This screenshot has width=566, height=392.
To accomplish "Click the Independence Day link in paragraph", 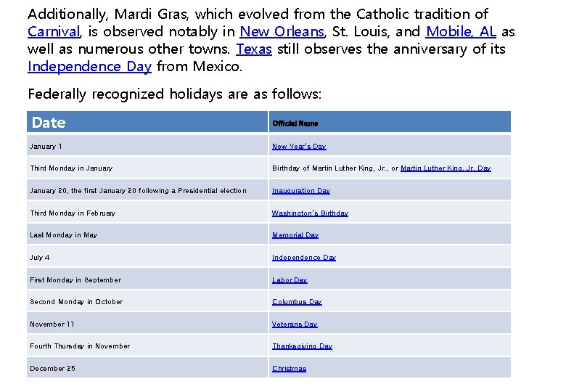I will click(x=89, y=67).
